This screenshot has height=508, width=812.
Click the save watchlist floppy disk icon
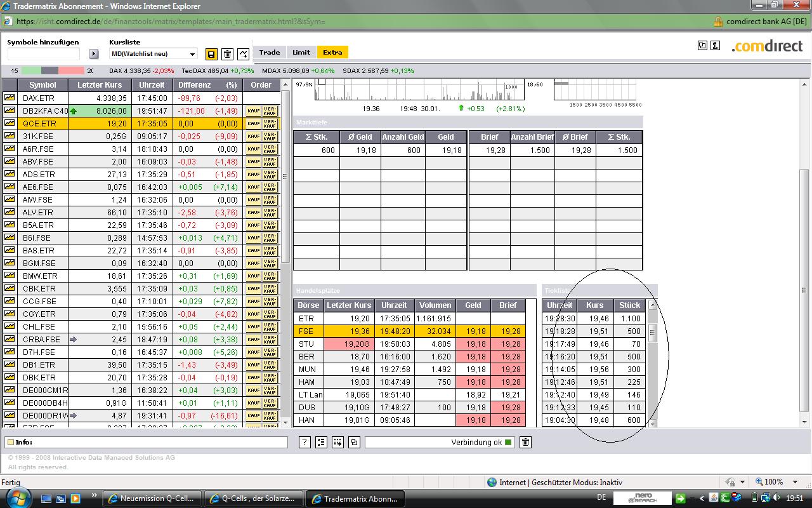pos(212,54)
